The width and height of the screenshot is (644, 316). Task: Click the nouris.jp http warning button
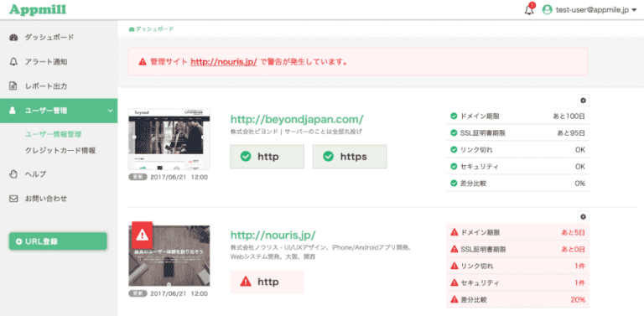coord(267,282)
